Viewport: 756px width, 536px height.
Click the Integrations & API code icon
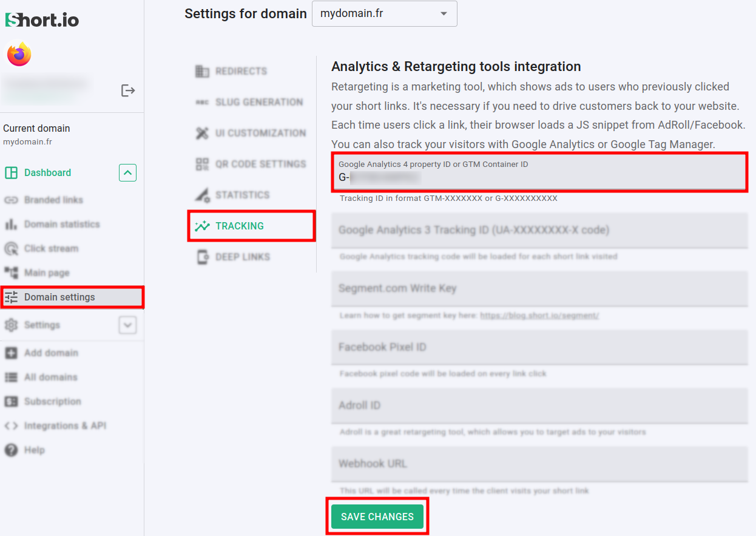coord(11,426)
